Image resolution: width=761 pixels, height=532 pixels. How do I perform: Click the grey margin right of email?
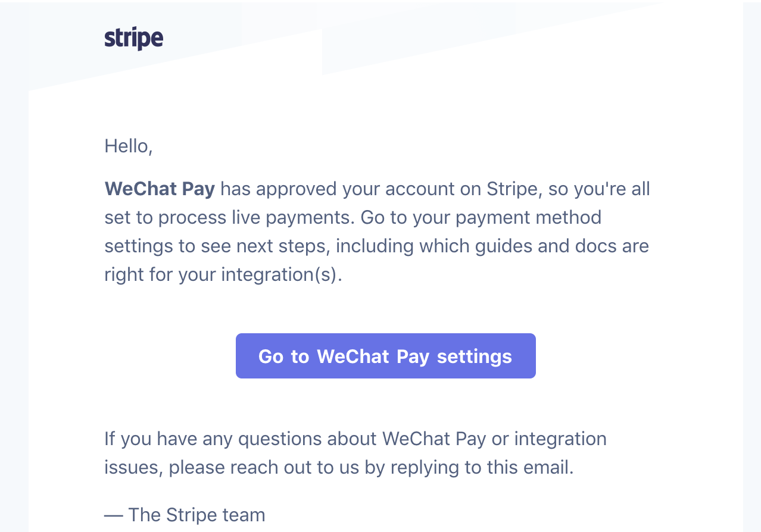[x=752, y=268]
